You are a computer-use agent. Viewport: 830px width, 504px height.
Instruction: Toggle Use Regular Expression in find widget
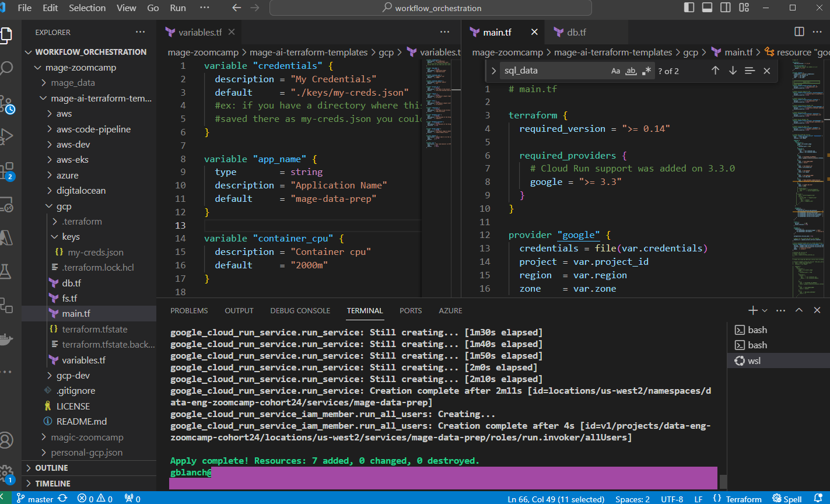click(646, 71)
